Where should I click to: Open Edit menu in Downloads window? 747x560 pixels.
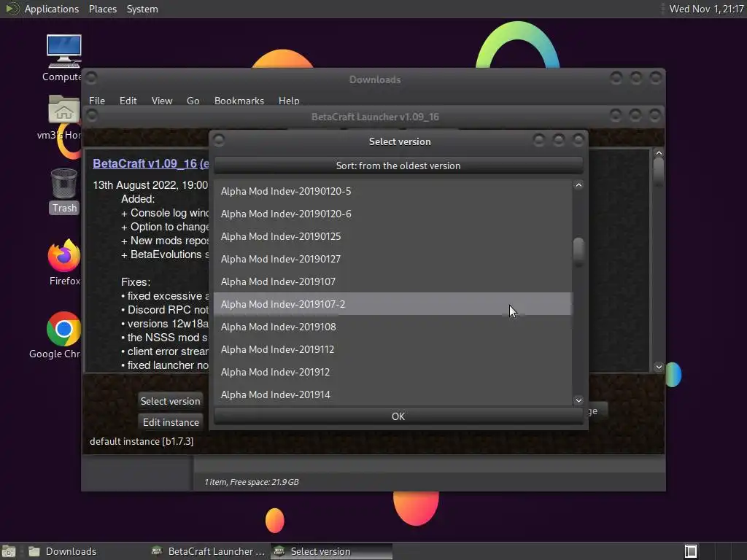(x=128, y=101)
